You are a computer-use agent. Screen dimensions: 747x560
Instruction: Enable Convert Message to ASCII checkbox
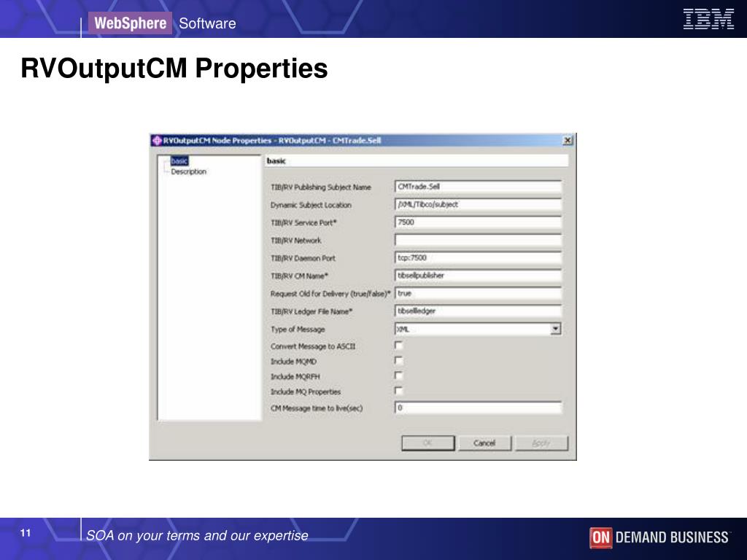point(399,345)
